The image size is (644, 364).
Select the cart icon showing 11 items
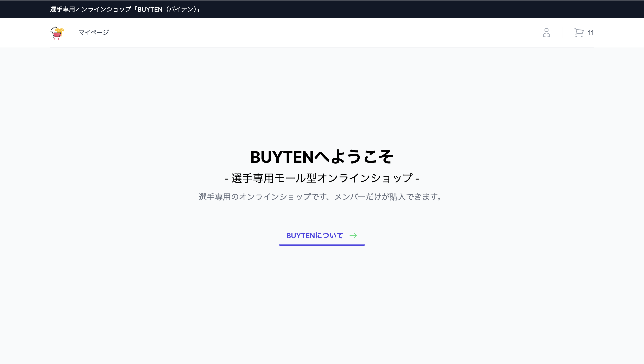[x=579, y=32]
